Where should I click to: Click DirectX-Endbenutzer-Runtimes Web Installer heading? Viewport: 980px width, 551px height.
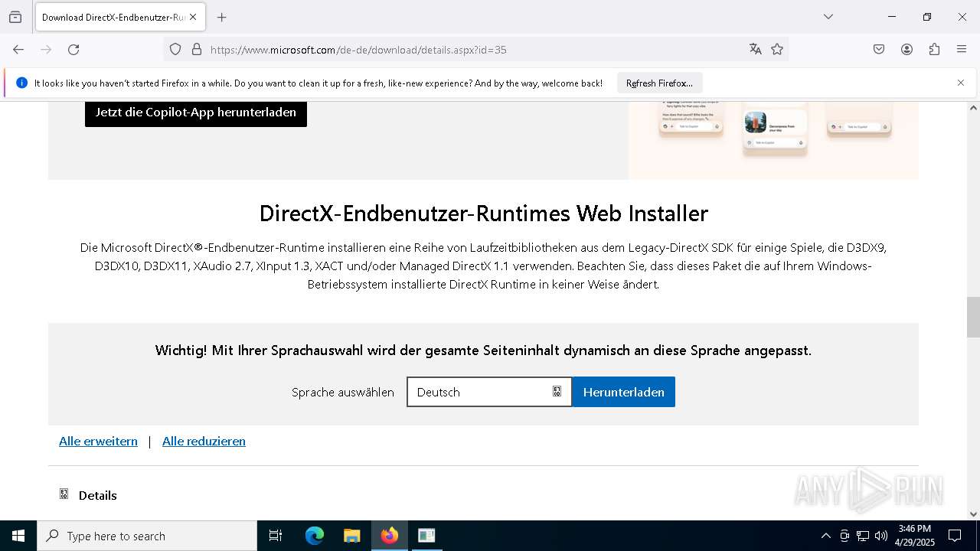pos(484,213)
